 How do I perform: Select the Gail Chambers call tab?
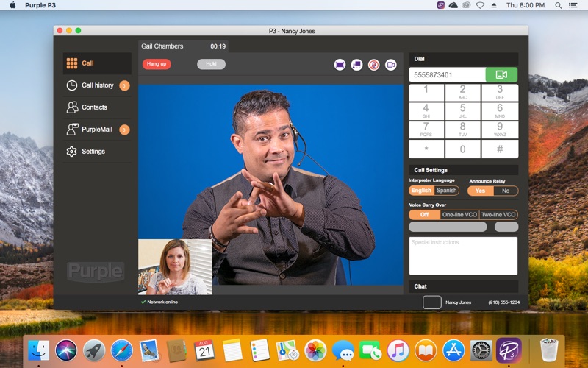183,46
